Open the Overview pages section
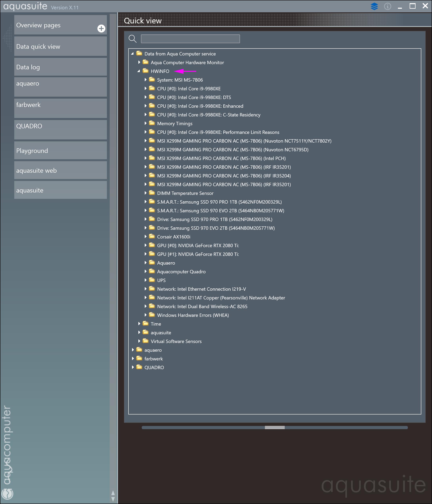Viewport: 432px width, 504px height. (x=61, y=25)
